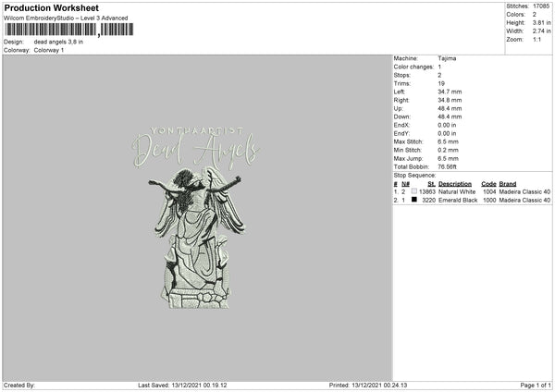
Task: Click the Stitches value 17085
Action: point(541,6)
